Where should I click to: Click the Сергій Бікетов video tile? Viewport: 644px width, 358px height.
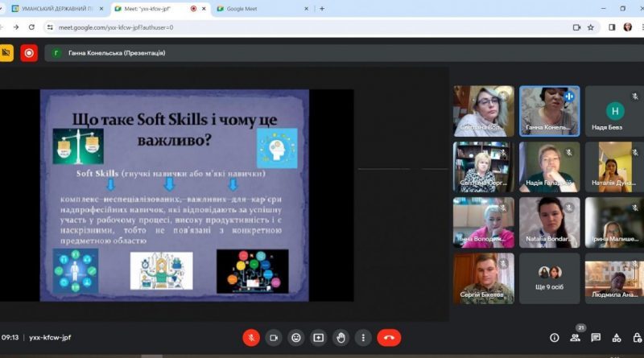[484, 278]
